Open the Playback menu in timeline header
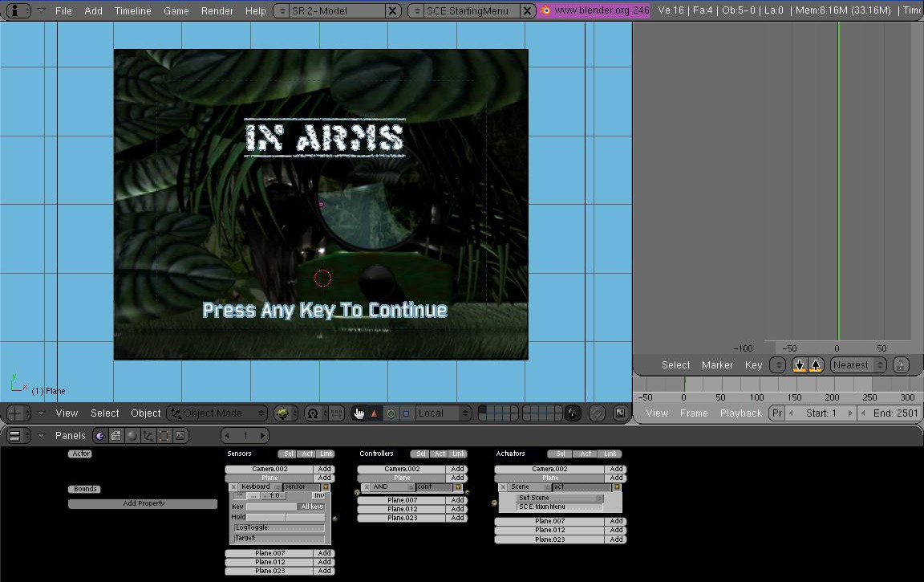This screenshot has width=924, height=582. click(741, 413)
